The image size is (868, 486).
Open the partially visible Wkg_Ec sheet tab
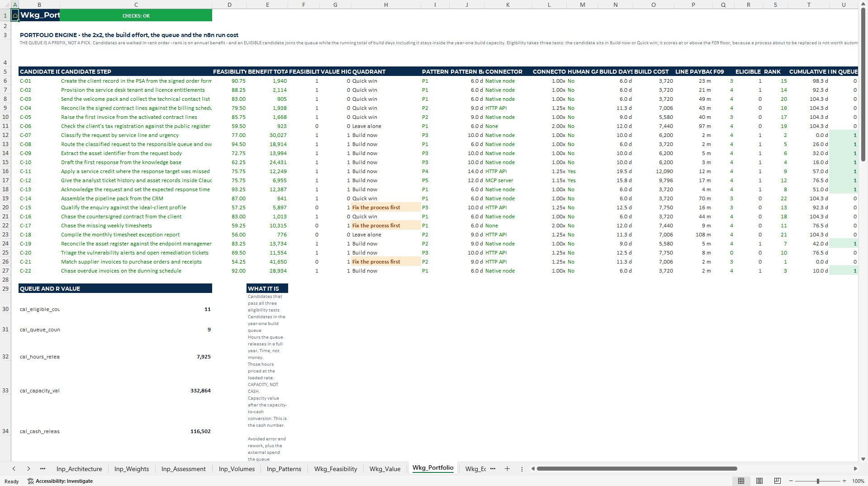pos(475,469)
